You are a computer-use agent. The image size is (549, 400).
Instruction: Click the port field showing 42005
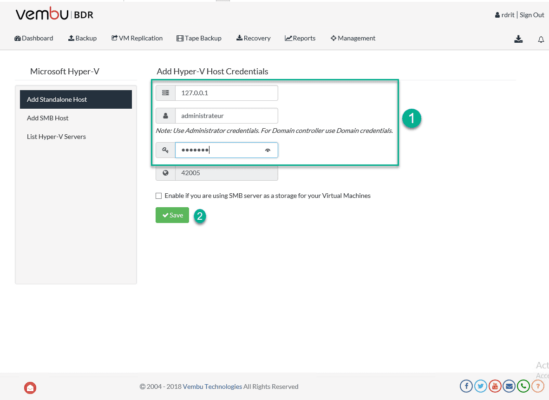click(227, 173)
